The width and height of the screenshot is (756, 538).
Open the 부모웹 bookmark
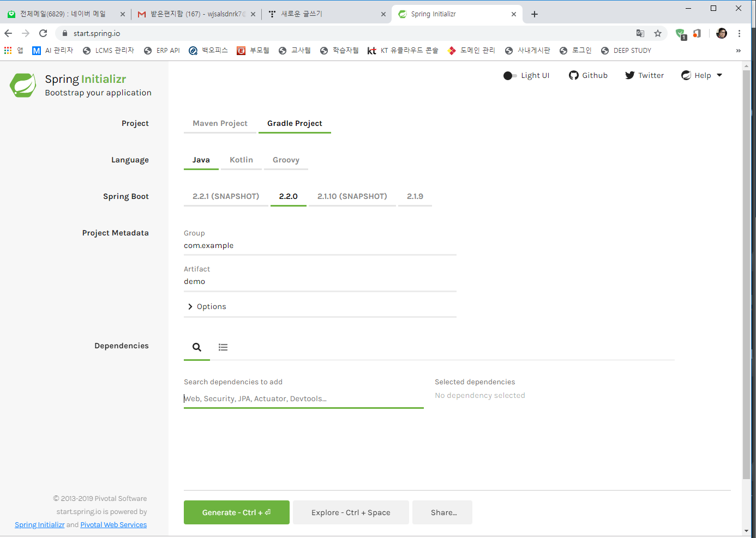tap(253, 51)
